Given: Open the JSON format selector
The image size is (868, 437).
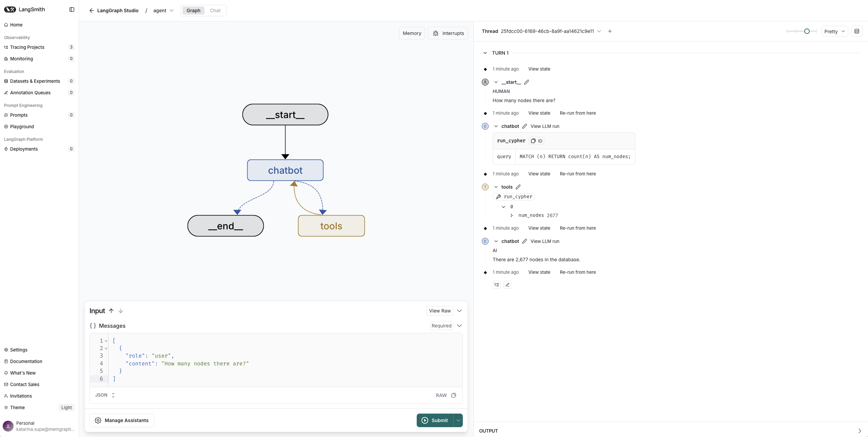Looking at the screenshot, I should [x=105, y=395].
